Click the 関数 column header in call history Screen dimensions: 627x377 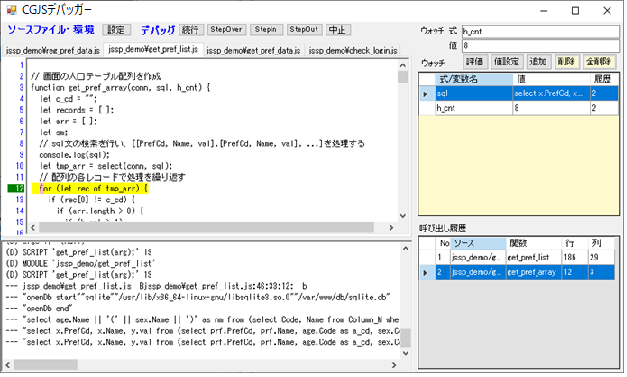click(534, 243)
